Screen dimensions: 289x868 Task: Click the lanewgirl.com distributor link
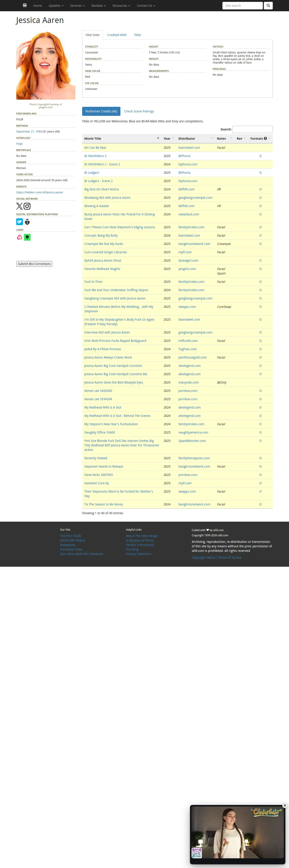[x=188, y=261]
